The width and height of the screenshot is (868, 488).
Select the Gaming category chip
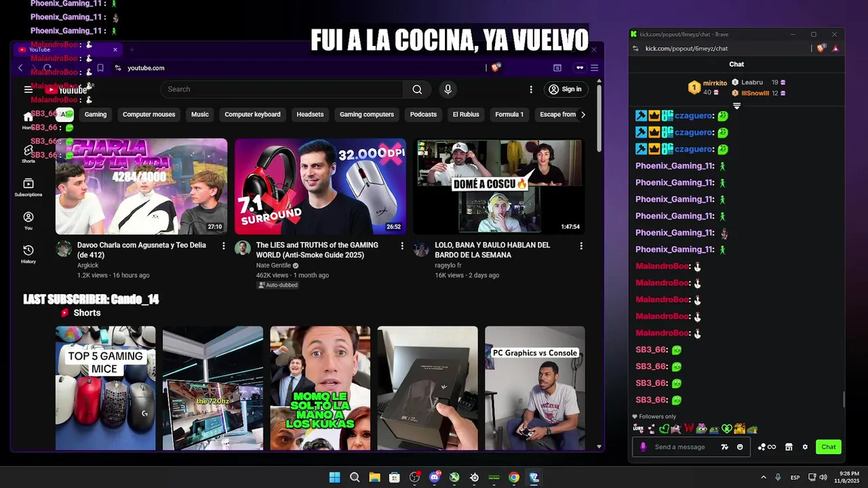pyautogui.click(x=96, y=115)
